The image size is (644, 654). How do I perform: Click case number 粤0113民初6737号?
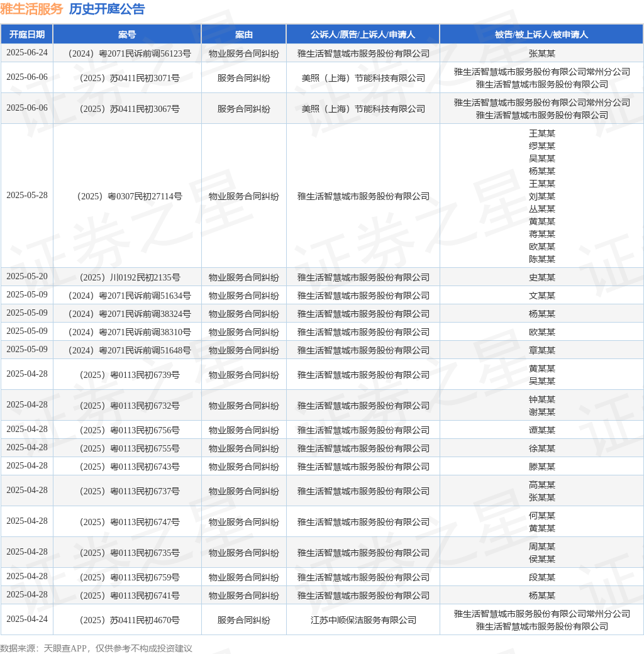pos(130,491)
